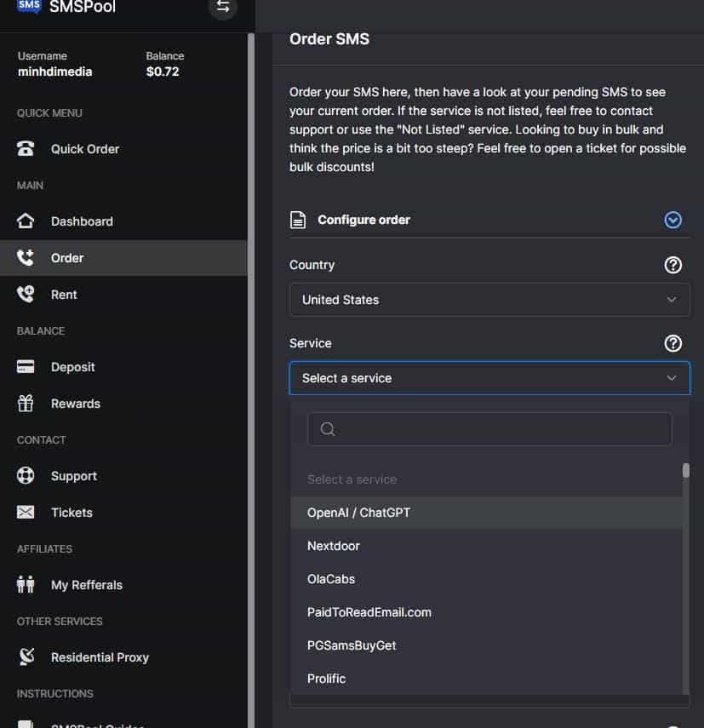Toggle the sidebar collapse arrows button
The width and height of the screenshot is (704, 728).
click(223, 7)
